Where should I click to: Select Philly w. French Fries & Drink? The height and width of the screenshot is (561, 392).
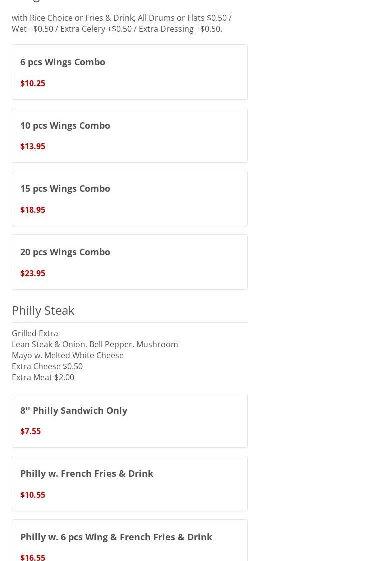(87, 473)
